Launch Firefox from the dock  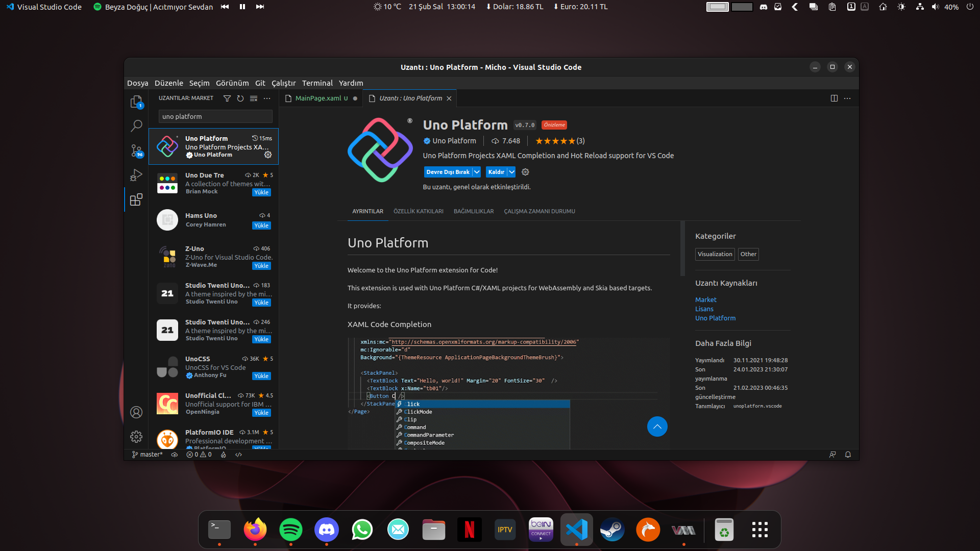(x=255, y=530)
